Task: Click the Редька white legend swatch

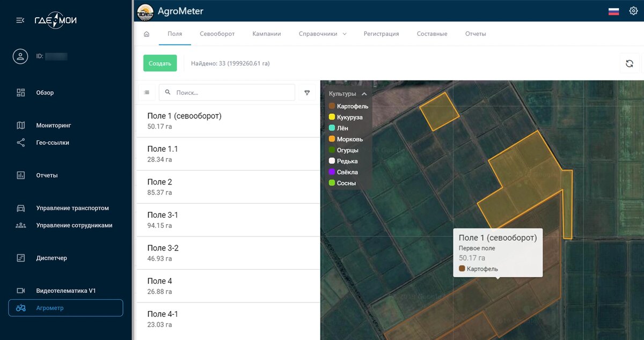Action: click(x=332, y=161)
